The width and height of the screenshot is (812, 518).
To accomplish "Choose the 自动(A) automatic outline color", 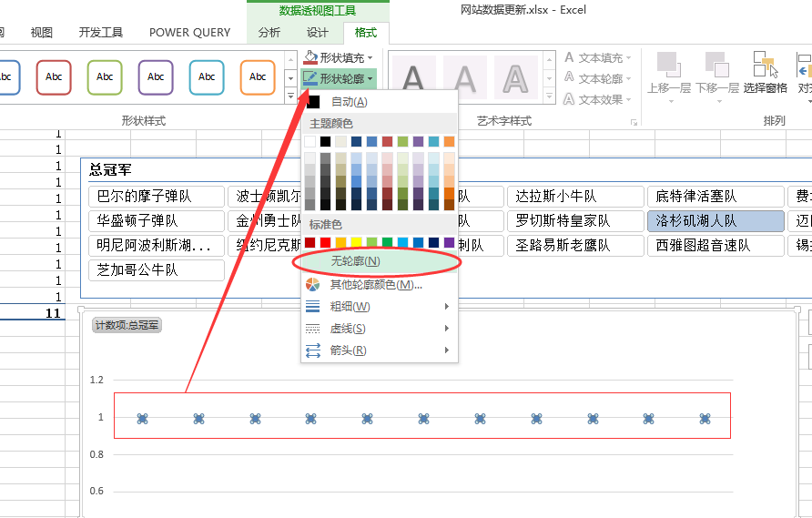I will 380,102.
